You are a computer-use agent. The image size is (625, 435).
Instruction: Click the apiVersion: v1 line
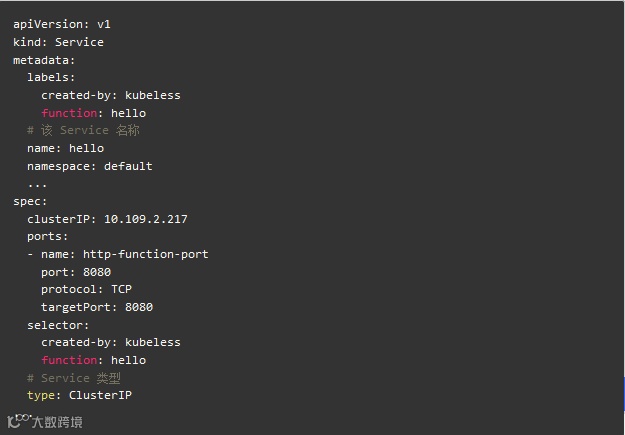62,24
